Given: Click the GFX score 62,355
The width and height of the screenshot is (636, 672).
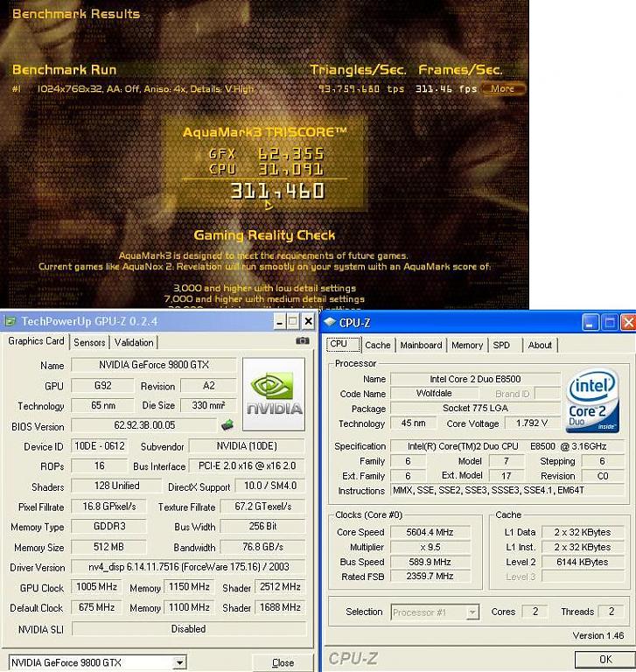Looking at the screenshot, I should pyautogui.click(x=291, y=154).
